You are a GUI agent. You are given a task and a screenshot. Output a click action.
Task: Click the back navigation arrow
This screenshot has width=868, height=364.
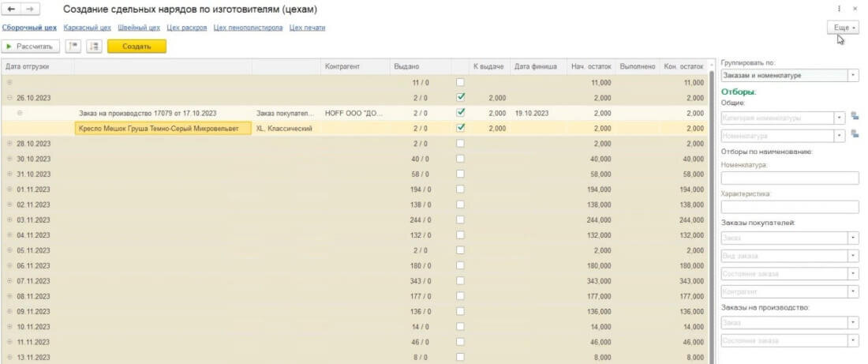tap(11, 9)
